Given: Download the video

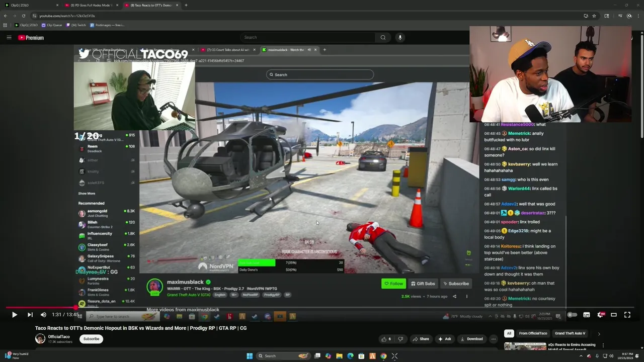Looking at the screenshot, I should (471, 339).
